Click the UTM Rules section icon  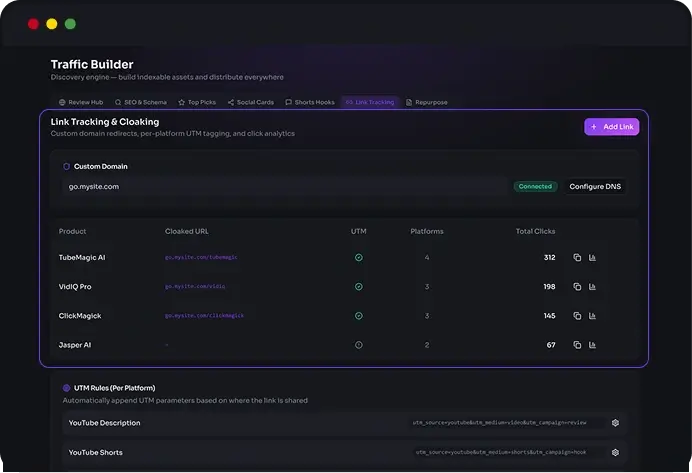click(x=66, y=388)
